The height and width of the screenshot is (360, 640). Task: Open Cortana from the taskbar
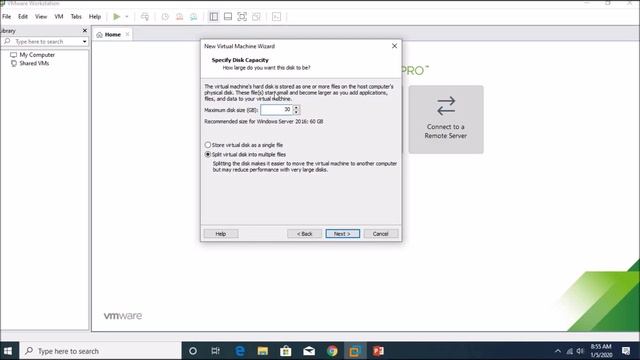[x=193, y=351]
